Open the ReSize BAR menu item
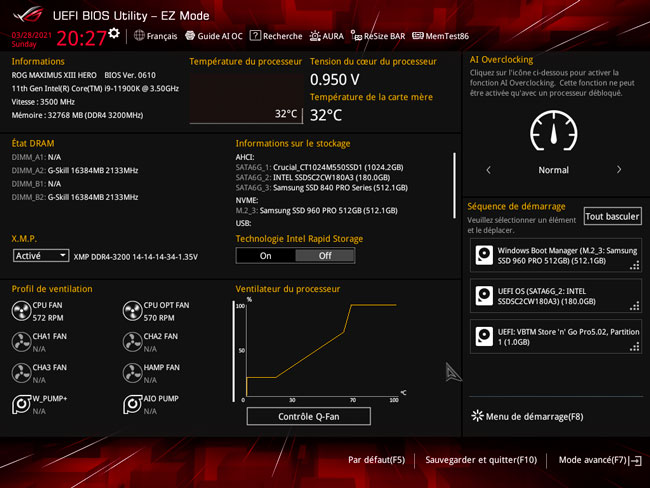Screen dimensions: 650x488 377,36
